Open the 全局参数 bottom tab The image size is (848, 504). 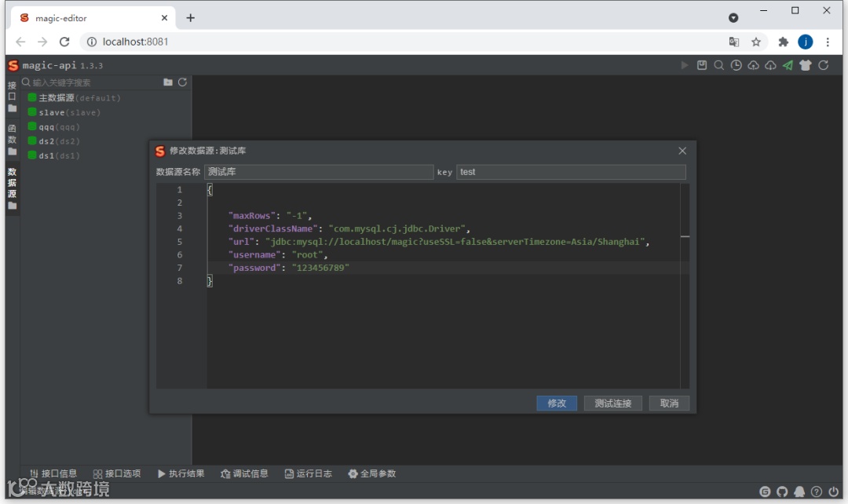tap(372, 473)
